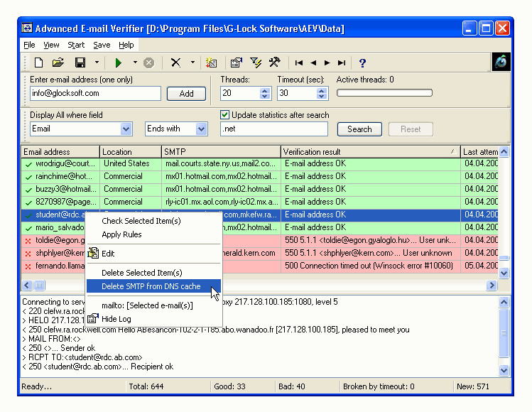Click the Save floppy disk icon

(x=80, y=63)
